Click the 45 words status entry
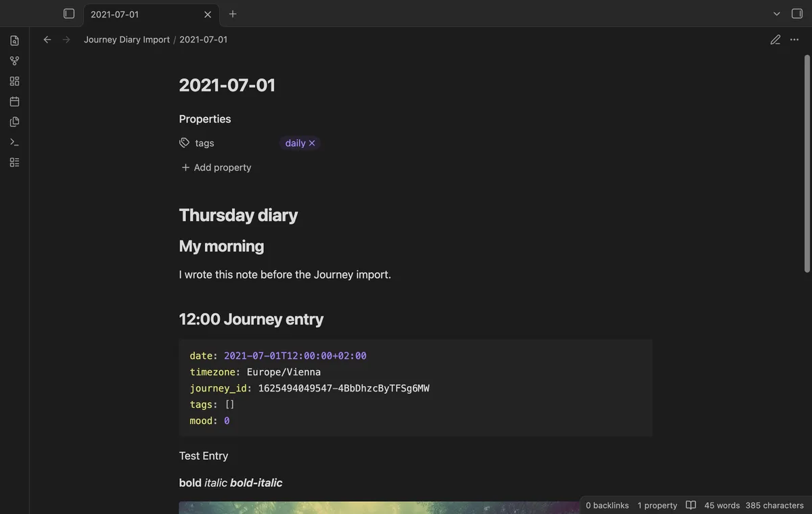The image size is (812, 514). point(722,505)
